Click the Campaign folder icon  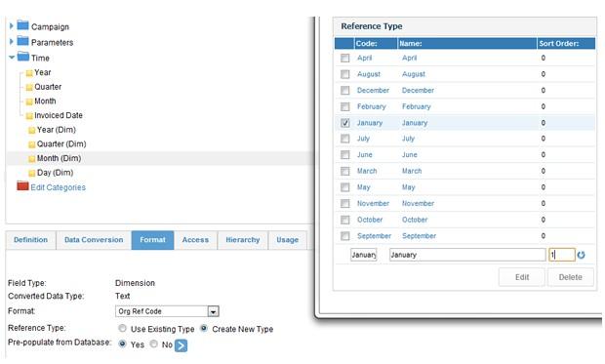pyautogui.click(x=23, y=25)
